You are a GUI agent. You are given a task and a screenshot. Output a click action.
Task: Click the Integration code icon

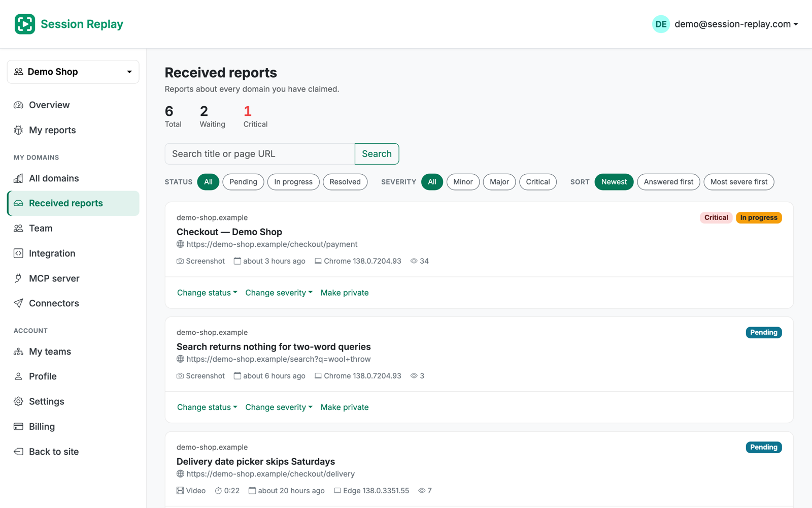point(18,253)
